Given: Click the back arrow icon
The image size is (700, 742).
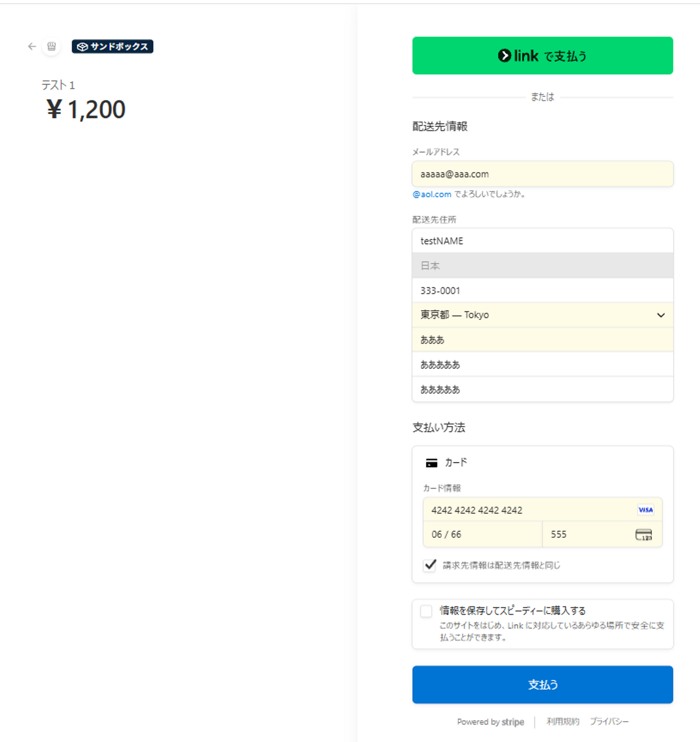Looking at the screenshot, I should 32,47.
